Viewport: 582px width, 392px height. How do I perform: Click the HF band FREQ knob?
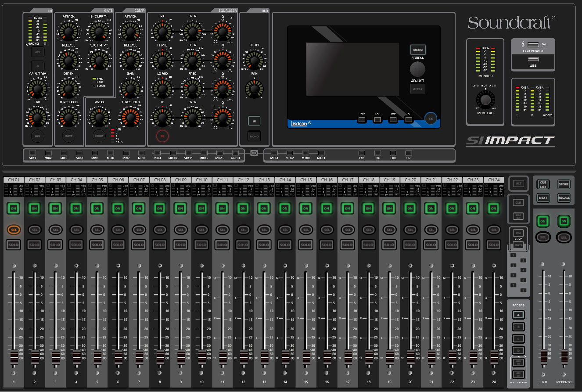click(x=193, y=31)
